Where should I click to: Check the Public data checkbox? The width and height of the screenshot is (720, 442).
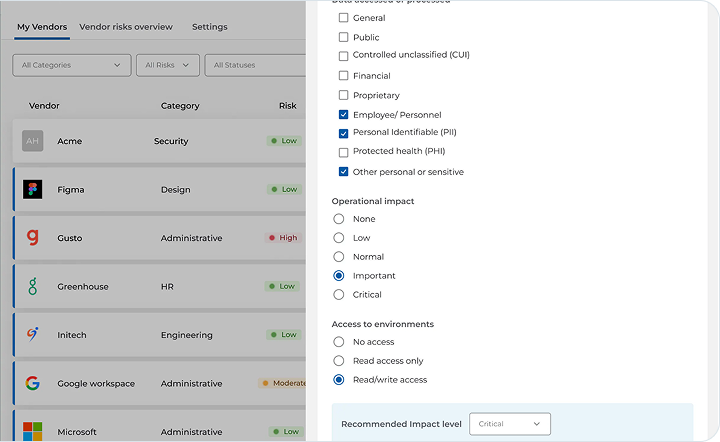coord(343,37)
